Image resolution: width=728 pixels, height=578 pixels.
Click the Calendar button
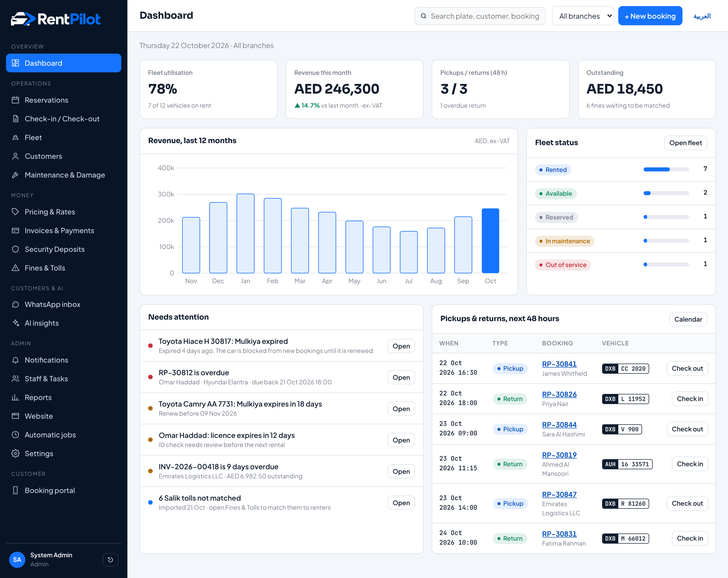point(688,319)
